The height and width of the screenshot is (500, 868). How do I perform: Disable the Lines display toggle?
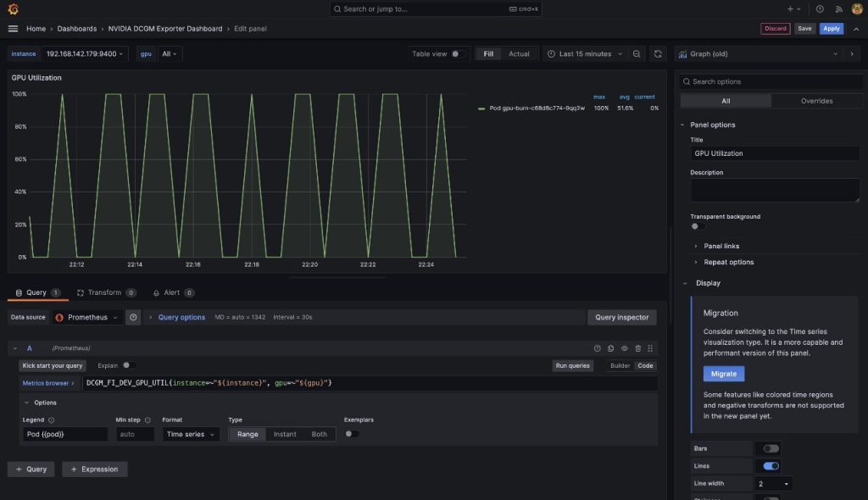point(771,466)
